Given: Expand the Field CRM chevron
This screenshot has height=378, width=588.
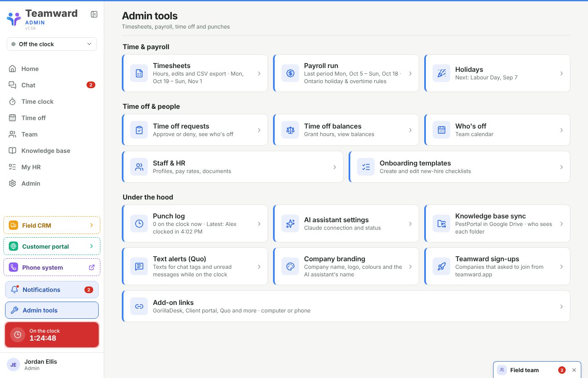Looking at the screenshot, I should point(92,225).
